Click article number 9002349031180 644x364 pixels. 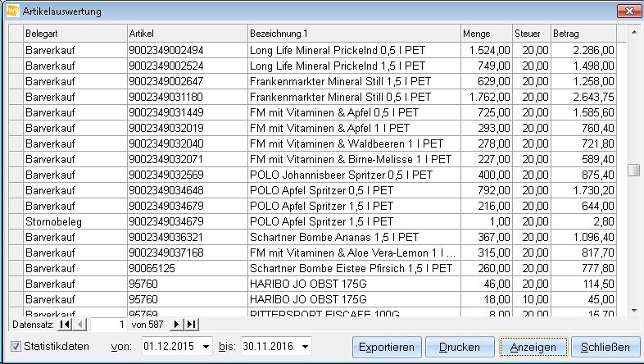[166, 97]
